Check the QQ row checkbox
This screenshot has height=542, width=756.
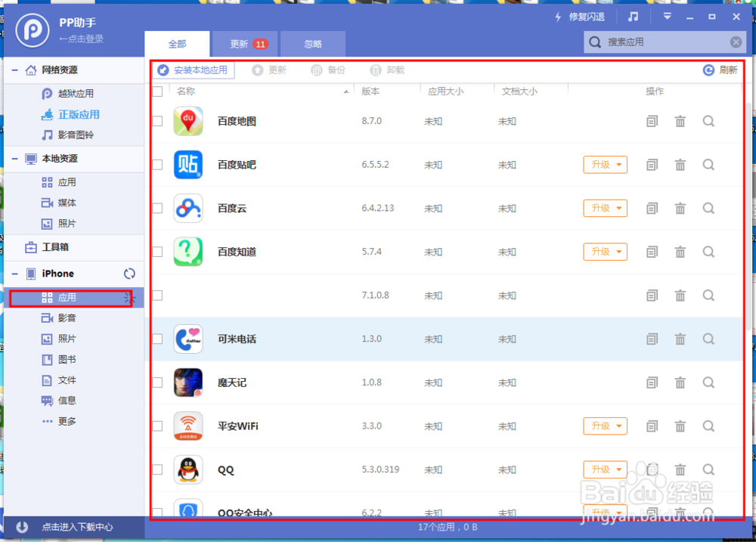[x=158, y=469]
